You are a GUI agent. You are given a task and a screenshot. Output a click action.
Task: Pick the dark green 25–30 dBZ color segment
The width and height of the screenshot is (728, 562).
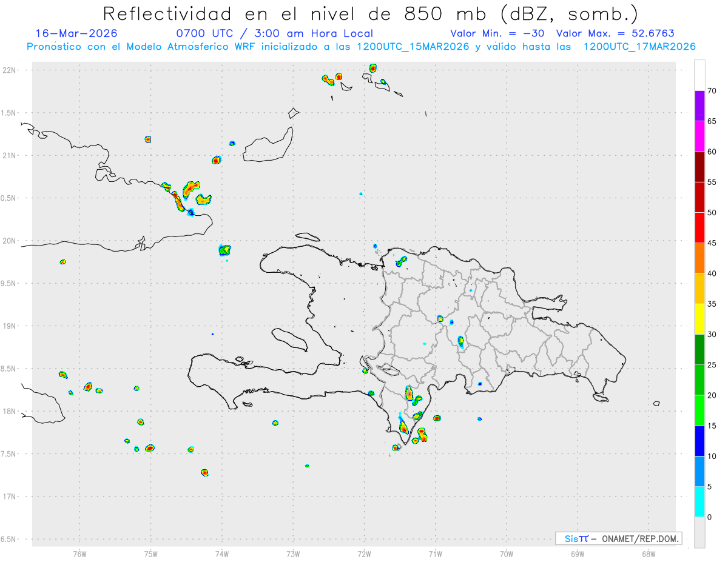tap(699, 350)
